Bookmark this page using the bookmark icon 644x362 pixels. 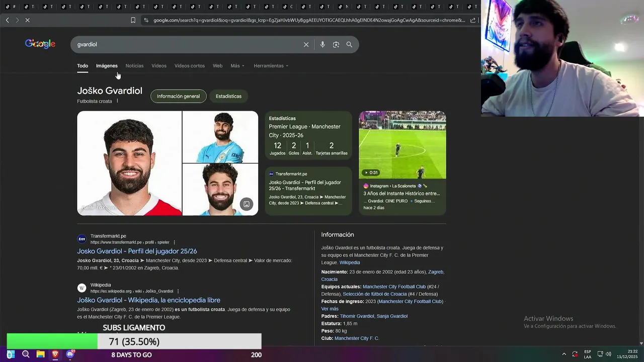(133, 20)
